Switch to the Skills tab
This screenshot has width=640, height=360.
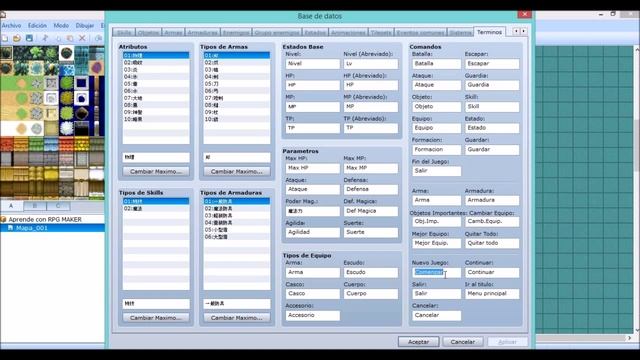tap(124, 33)
